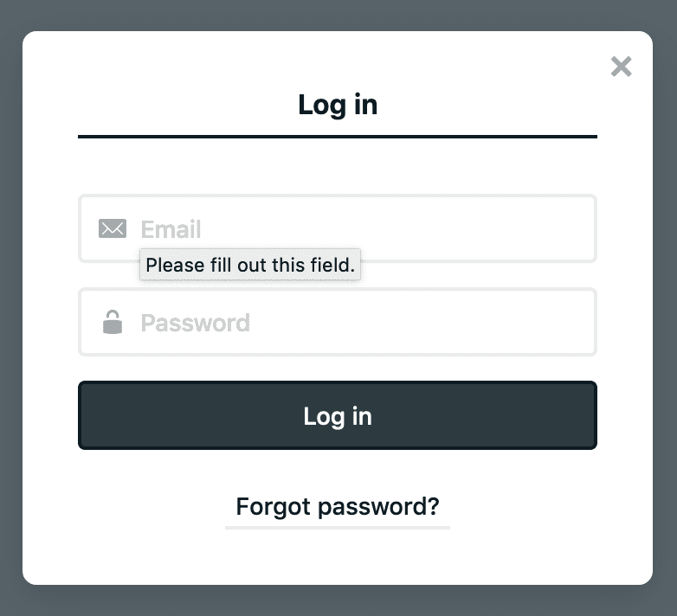Click the white area below Forgot password?
Image resolution: width=677 pixels, height=616 pixels.
click(338, 556)
